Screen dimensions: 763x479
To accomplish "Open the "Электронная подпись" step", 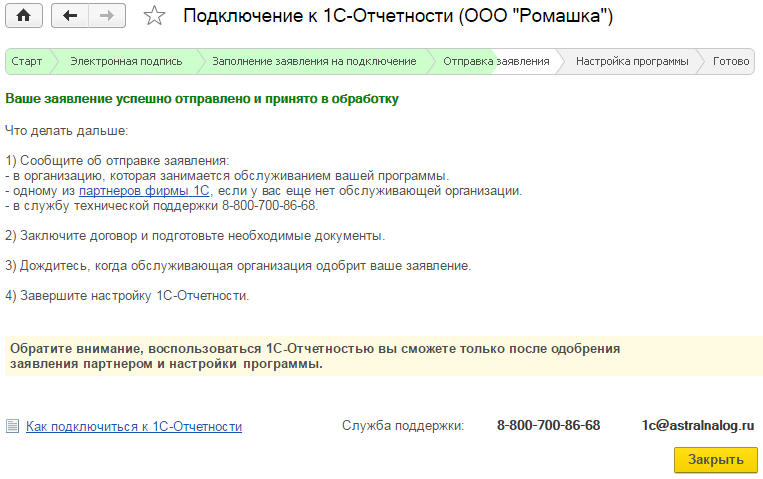I will (x=126, y=61).
